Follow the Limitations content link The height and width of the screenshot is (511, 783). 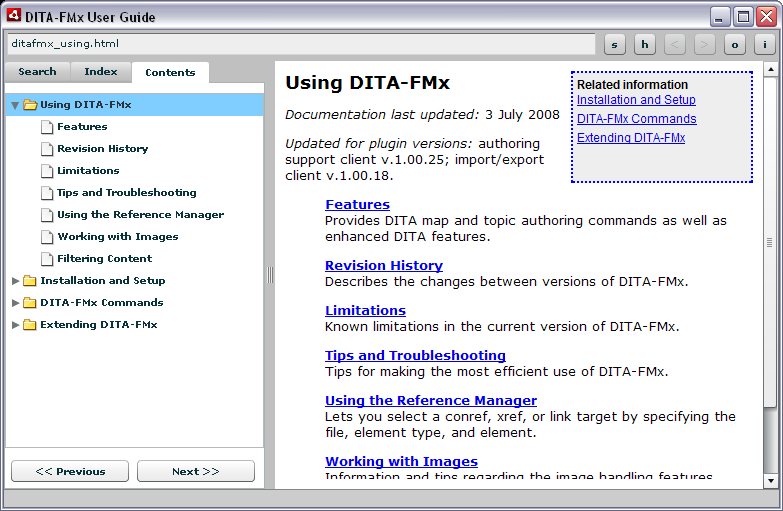pos(366,310)
